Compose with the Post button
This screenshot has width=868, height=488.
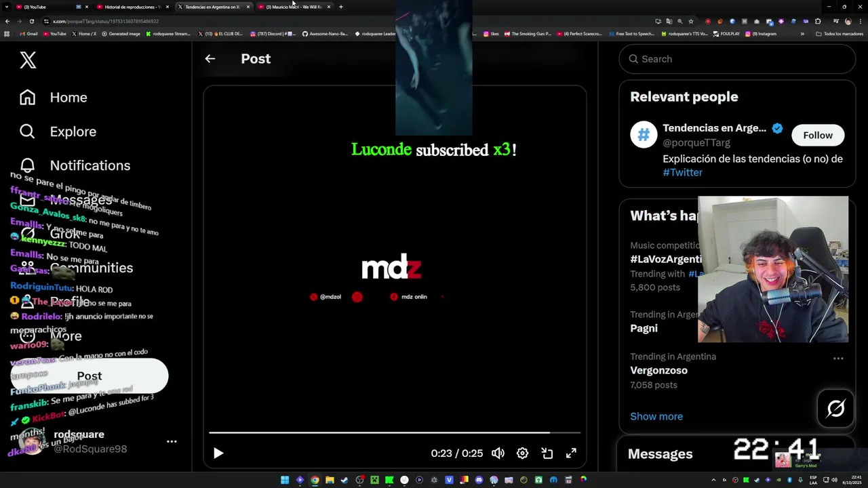[x=90, y=376]
